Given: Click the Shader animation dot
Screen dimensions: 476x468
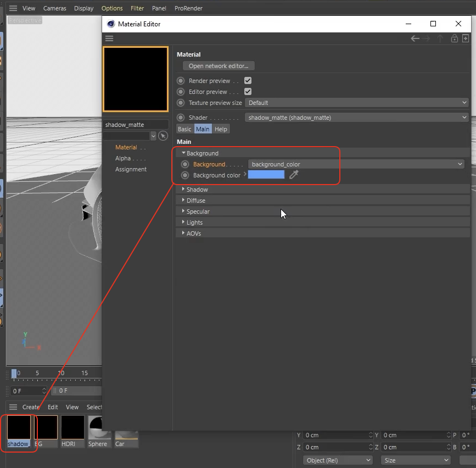Looking at the screenshot, I should pos(181,118).
